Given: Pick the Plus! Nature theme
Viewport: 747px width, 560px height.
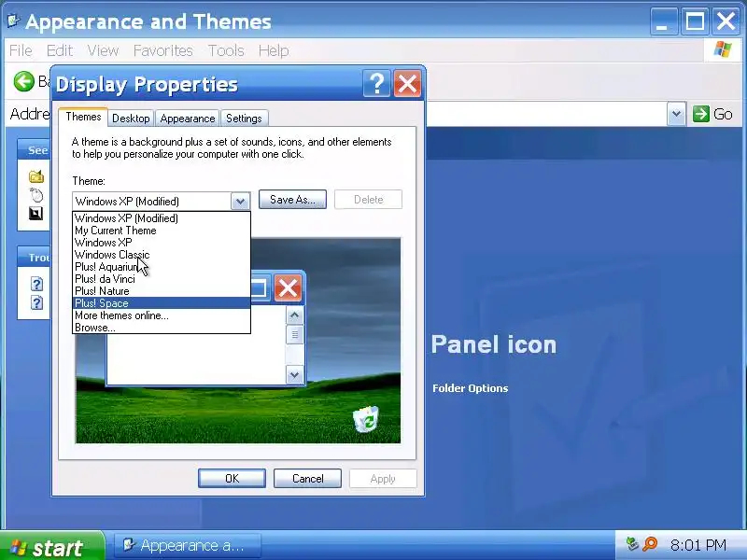Looking at the screenshot, I should 162,291.
